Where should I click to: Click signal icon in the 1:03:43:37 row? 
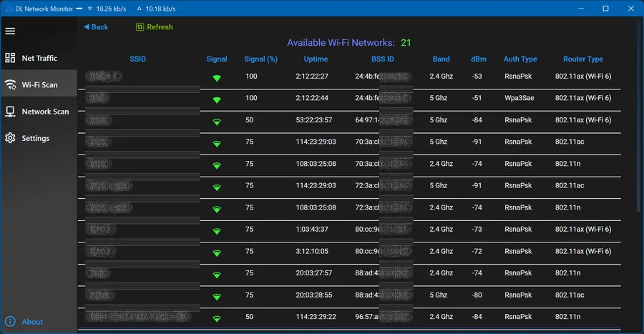pyautogui.click(x=217, y=231)
